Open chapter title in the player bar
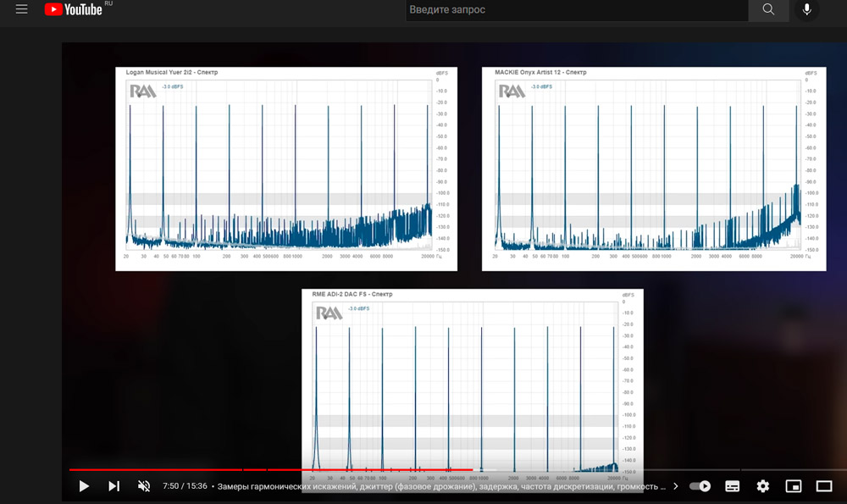Image resolution: width=847 pixels, height=504 pixels. 440,487
